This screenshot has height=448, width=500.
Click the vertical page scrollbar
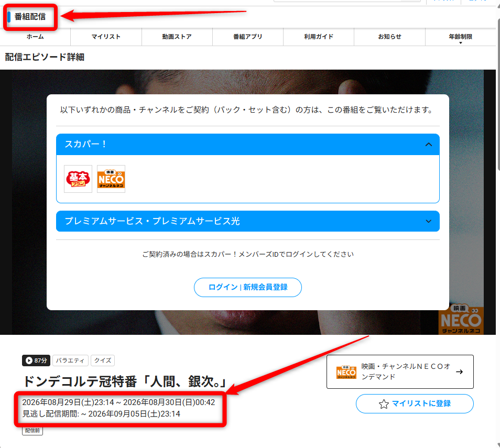pos(498,96)
